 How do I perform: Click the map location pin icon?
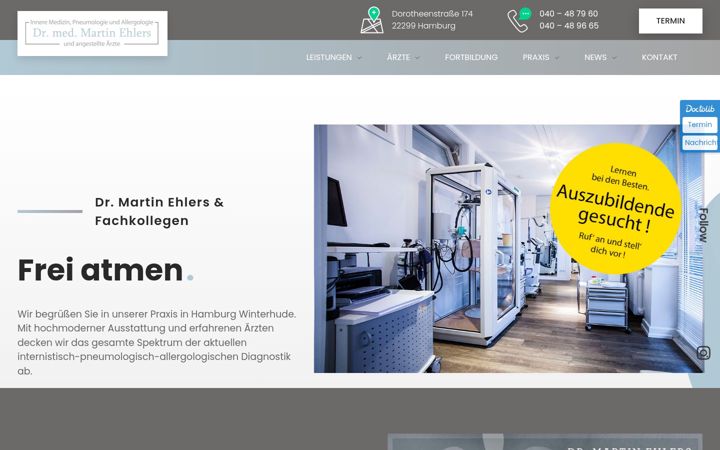[x=372, y=20]
